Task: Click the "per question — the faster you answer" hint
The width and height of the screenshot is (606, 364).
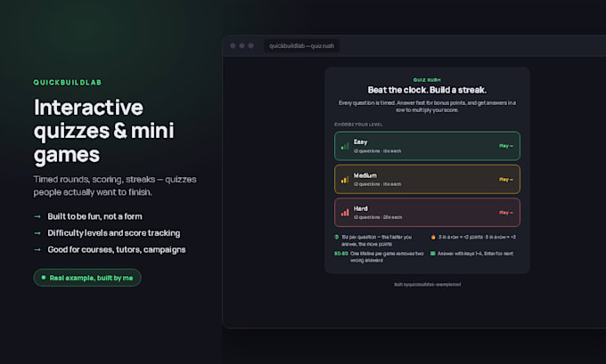Action: pyautogui.click(x=376, y=240)
